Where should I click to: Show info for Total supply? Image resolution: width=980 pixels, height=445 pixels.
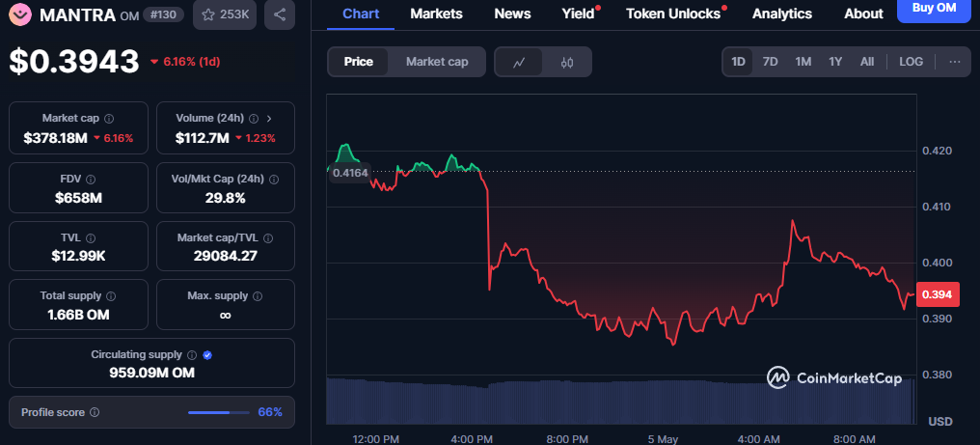coord(111,295)
